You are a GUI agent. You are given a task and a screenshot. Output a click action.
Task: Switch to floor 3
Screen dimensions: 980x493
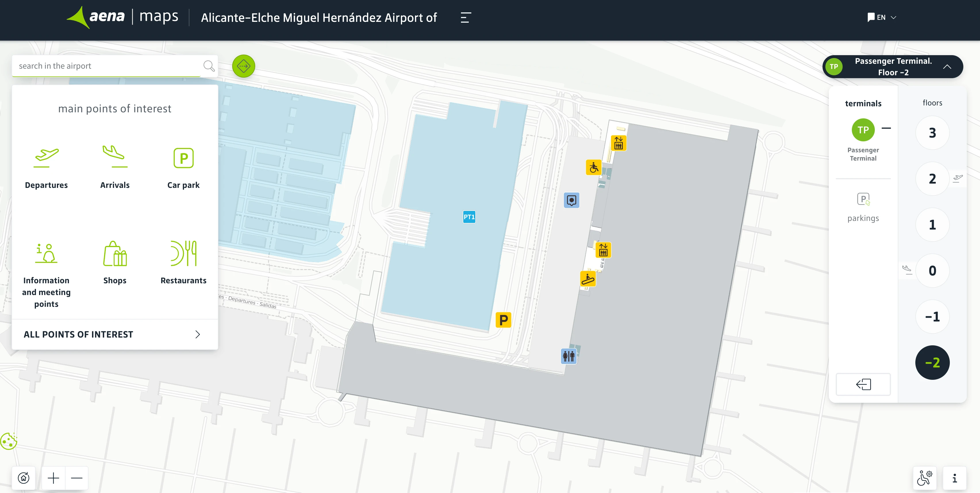[932, 133]
